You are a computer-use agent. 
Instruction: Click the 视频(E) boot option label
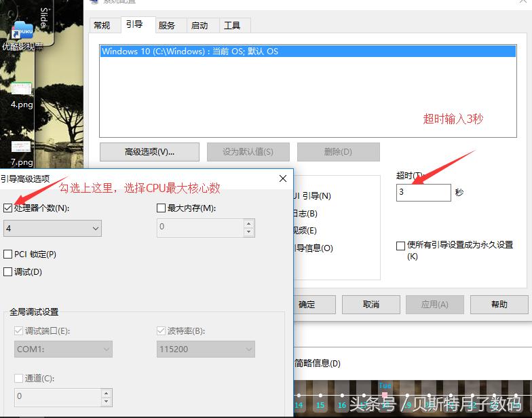305,231
